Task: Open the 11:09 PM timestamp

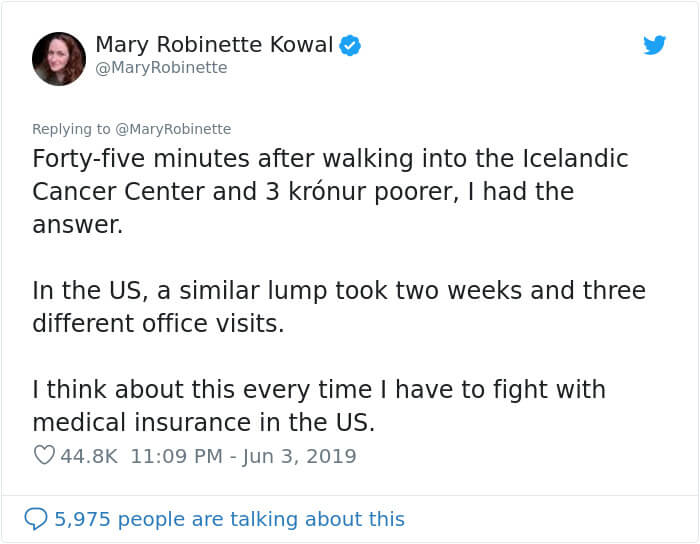Action: coord(176,456)
